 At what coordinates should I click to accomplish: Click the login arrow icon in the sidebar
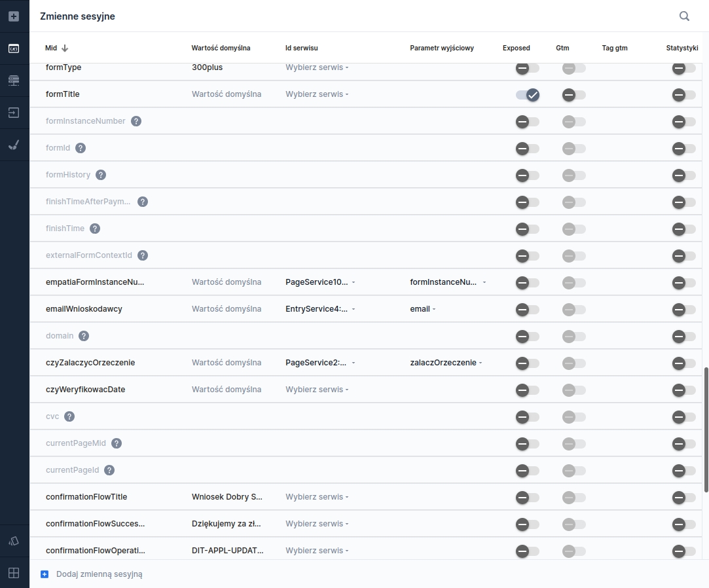pos(14,113)
